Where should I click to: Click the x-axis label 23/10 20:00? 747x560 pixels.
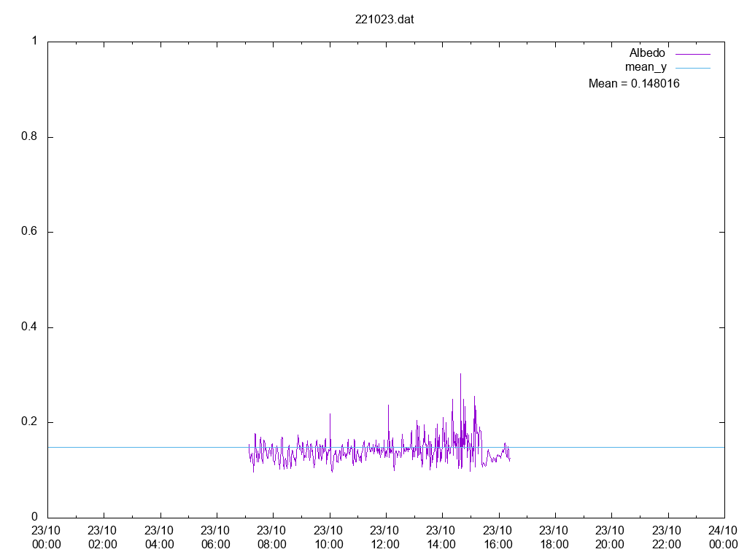click(610, 537)
